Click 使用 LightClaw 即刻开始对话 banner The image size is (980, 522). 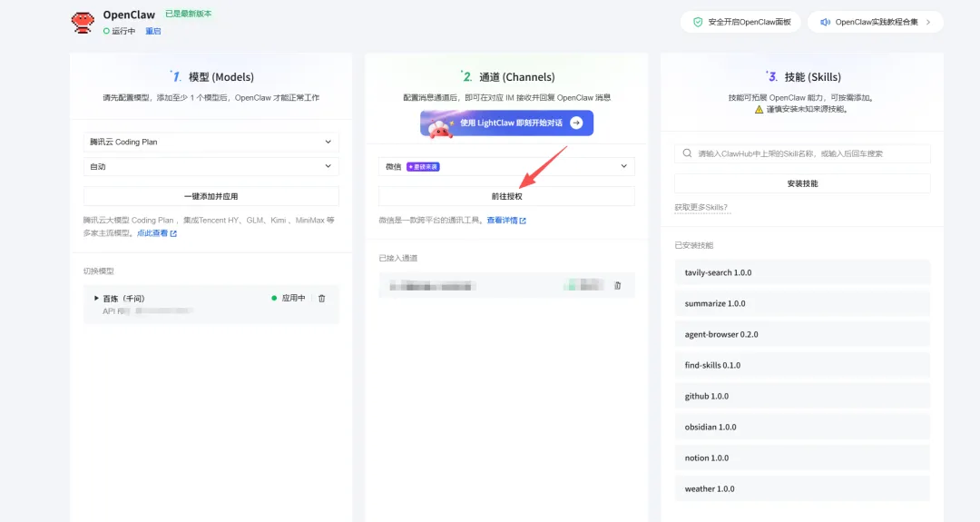pos(506,123)
